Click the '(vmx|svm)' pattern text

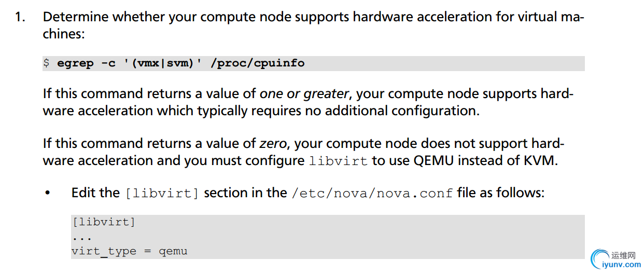[x=163, y=63]
